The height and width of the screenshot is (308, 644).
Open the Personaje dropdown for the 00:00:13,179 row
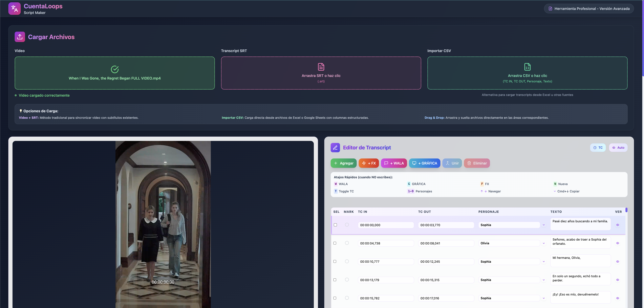click(543, 280)
